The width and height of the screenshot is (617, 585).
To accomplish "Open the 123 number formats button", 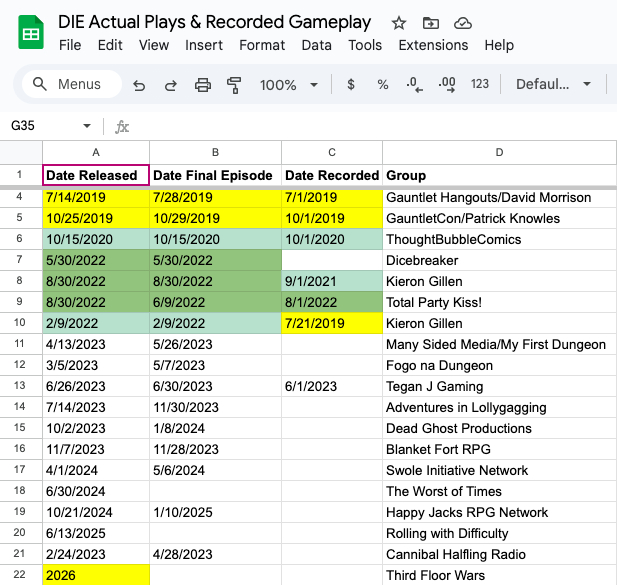I will click(480, 85).
